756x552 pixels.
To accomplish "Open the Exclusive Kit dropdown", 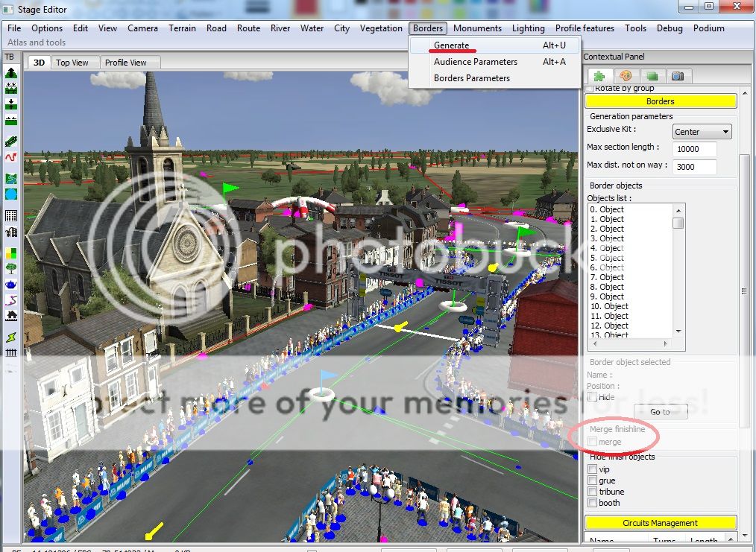I will pos(702,132).
